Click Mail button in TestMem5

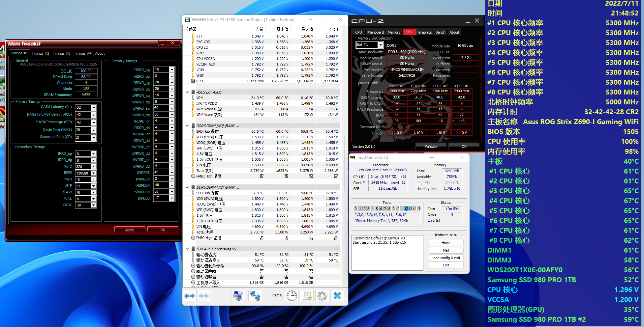click(446, 250)
